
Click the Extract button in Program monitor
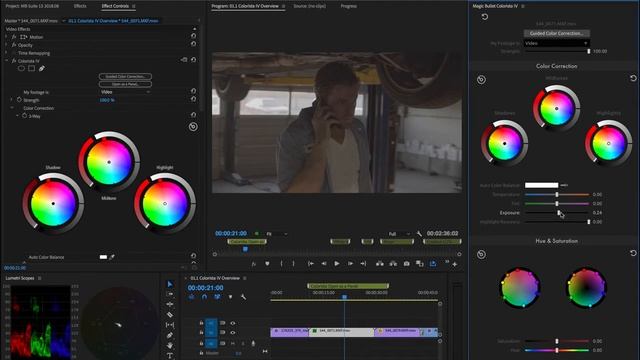click(393, 264)
